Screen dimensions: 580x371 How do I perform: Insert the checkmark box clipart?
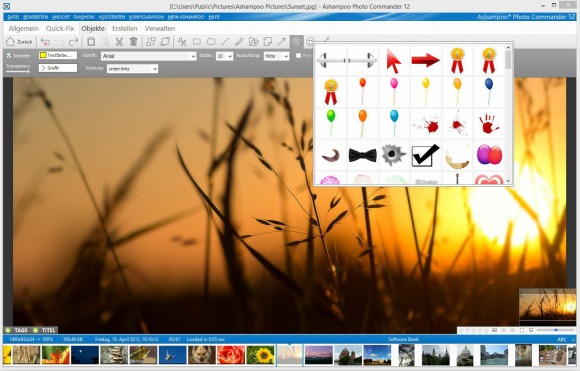[x=425, y=155]
